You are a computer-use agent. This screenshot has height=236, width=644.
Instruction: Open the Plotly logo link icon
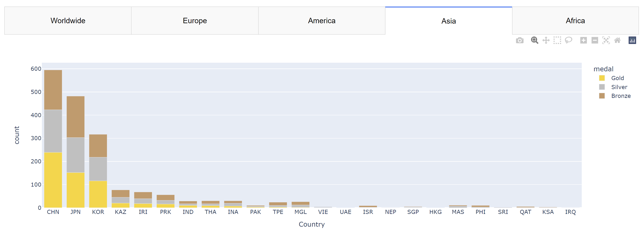point(632,40)
